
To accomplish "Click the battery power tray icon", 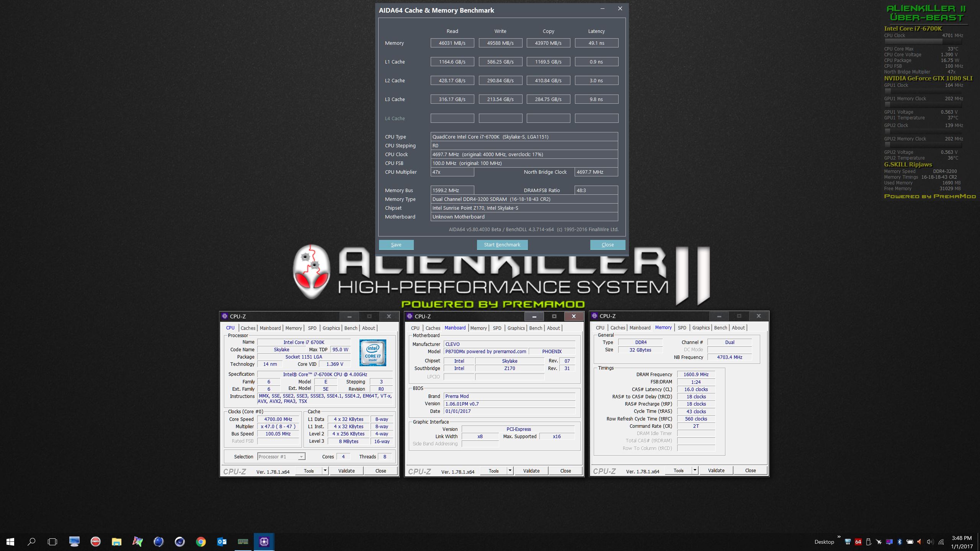I will 910,542.
